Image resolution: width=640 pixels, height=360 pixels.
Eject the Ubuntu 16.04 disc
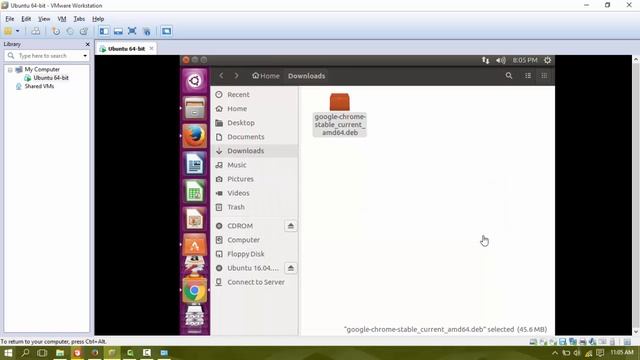291,268
